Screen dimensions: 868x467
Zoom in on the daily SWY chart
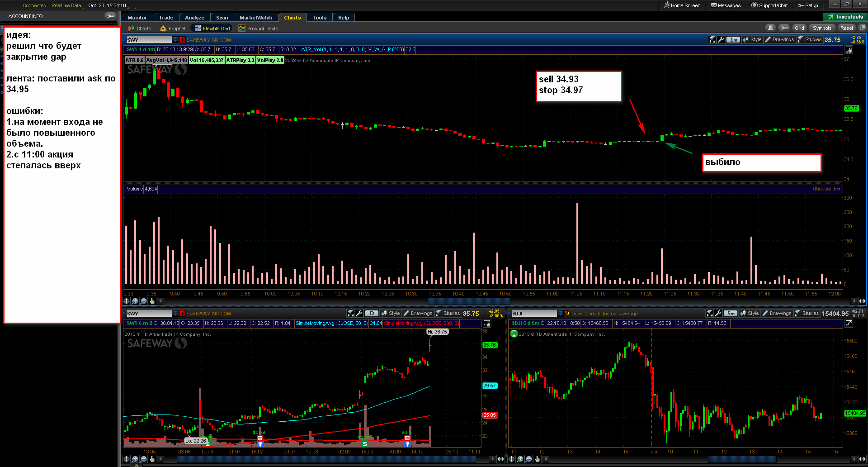click(x=135, y=459)
